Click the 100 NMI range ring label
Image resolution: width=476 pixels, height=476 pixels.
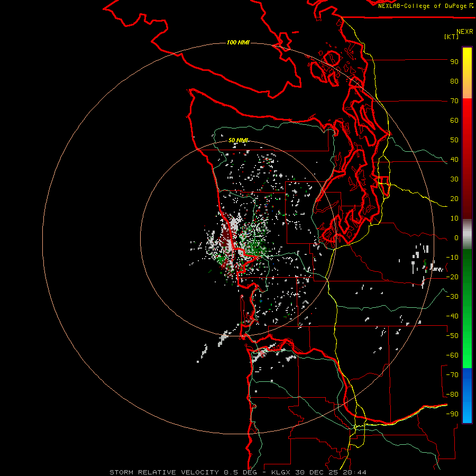click(x=238, y=42)
